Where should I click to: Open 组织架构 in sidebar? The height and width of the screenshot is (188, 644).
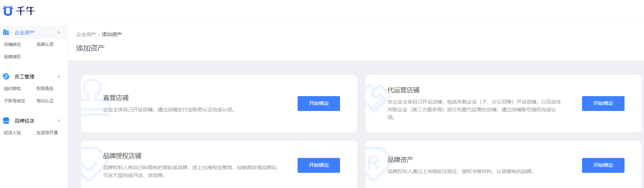[12, 89]
